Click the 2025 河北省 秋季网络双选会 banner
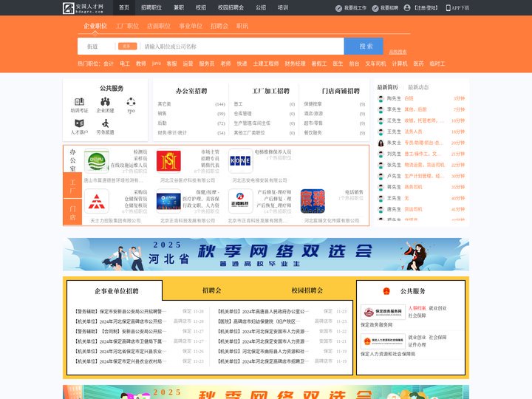Image resolution: width=532 pixels, height=399 pixels. click(x=266, y=254)
